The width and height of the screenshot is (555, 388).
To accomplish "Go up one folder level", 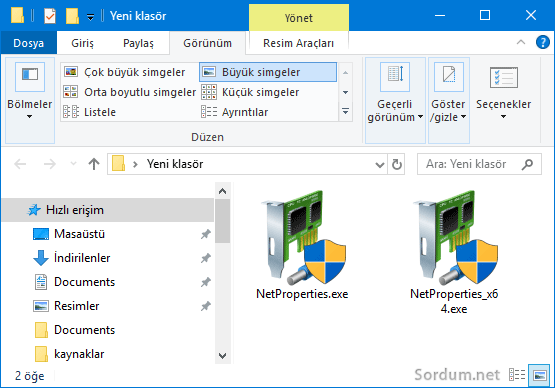I will click(x=94, y=164).
